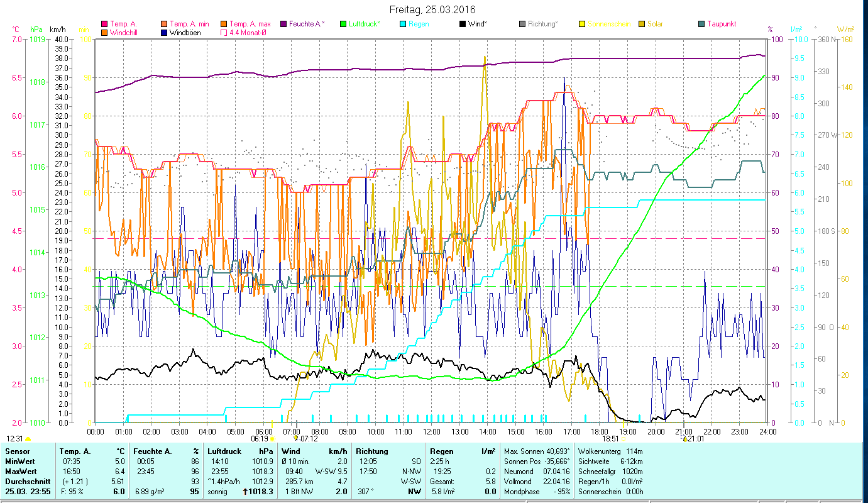Click the 'Max. Sonnen 40,693°' entry

click(x=537, y=451)
